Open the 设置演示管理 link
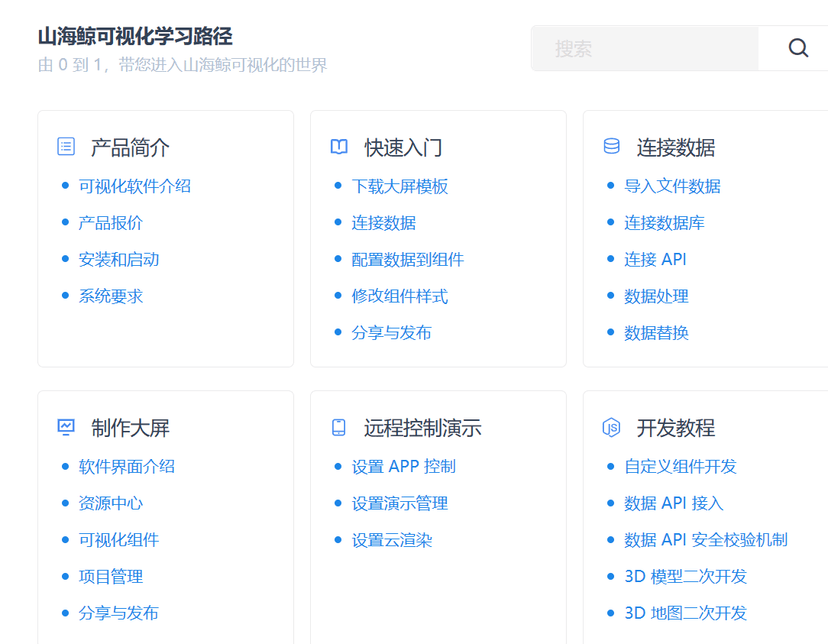 click(x=400, y=503)
